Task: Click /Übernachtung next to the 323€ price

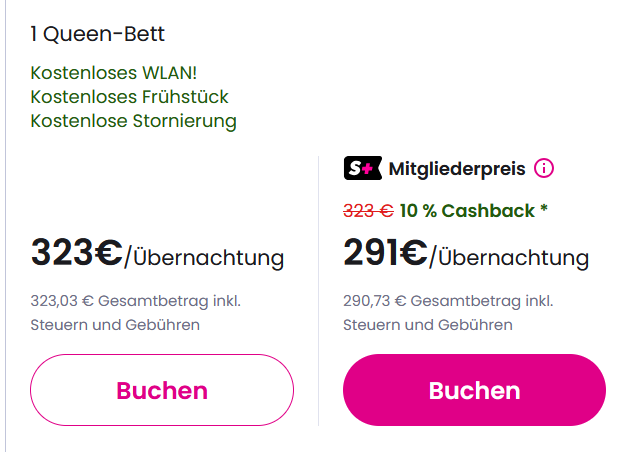Action: pyautogui.click(x=204, y=258)
